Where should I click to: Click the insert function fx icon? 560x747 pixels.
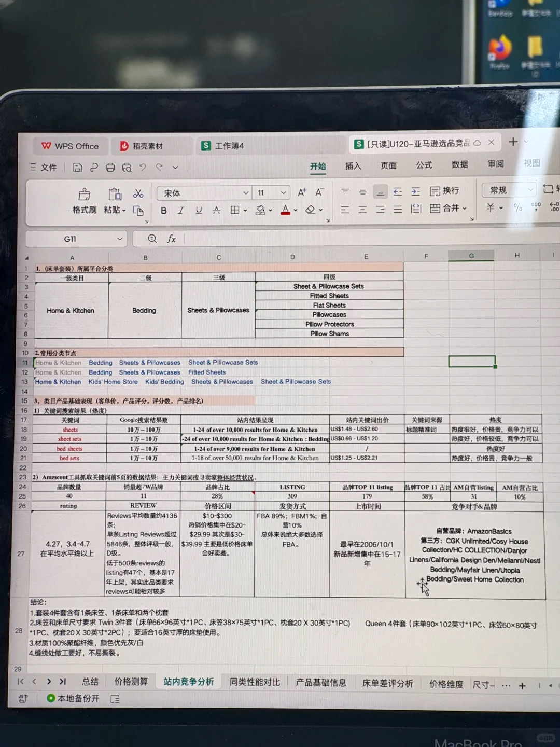[x=171, y=239]
